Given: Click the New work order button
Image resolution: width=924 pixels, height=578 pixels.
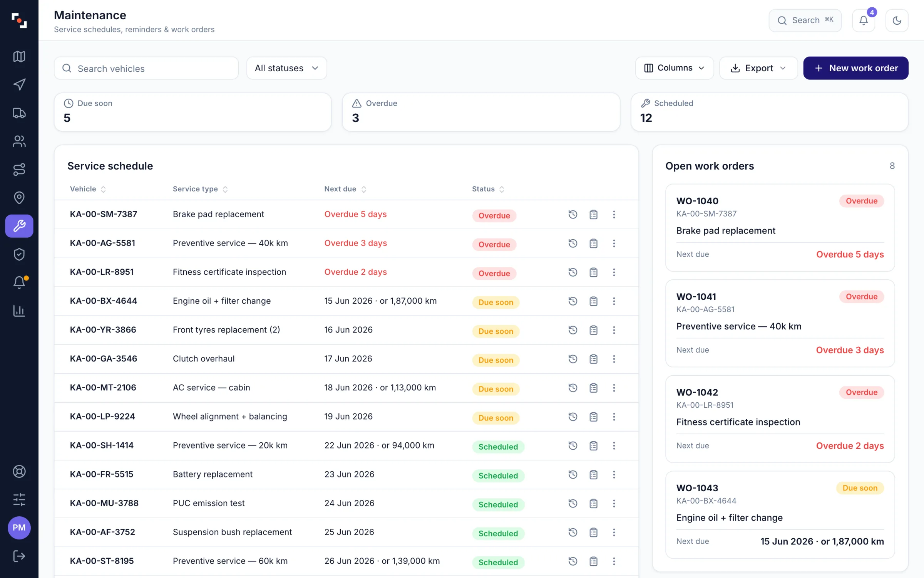Looking at the screenshot, I should click(x=856, y=68).
